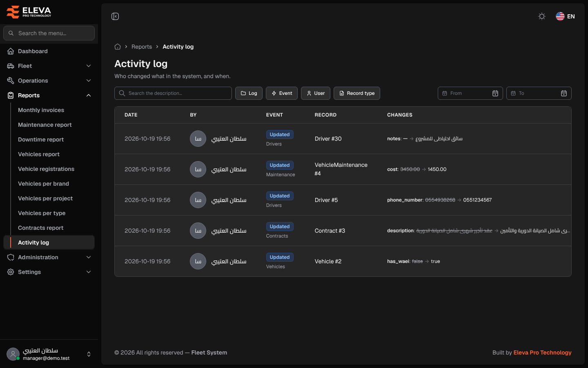
Task: Open Vehicles report
Action: click(39, 154)
